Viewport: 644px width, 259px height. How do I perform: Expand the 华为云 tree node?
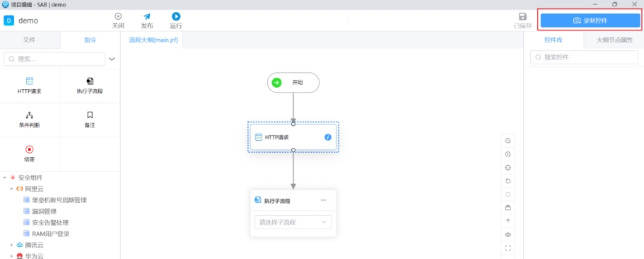click(12, 256)
